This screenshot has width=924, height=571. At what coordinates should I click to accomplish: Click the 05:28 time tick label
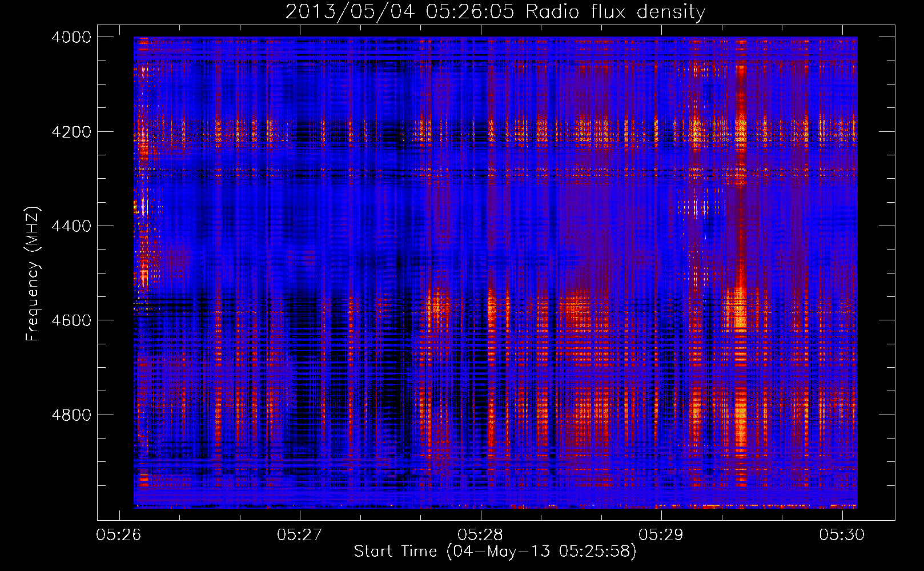[480, 535]
